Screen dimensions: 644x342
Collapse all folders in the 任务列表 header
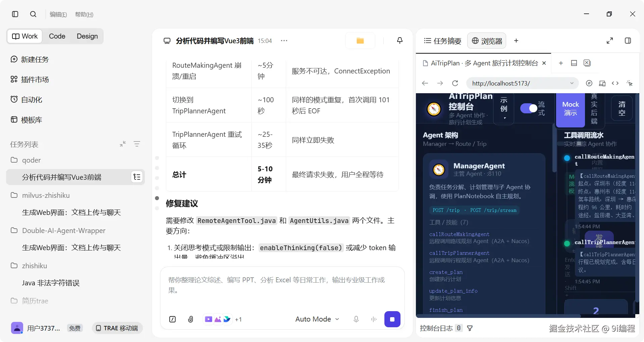tap(123, 144)
